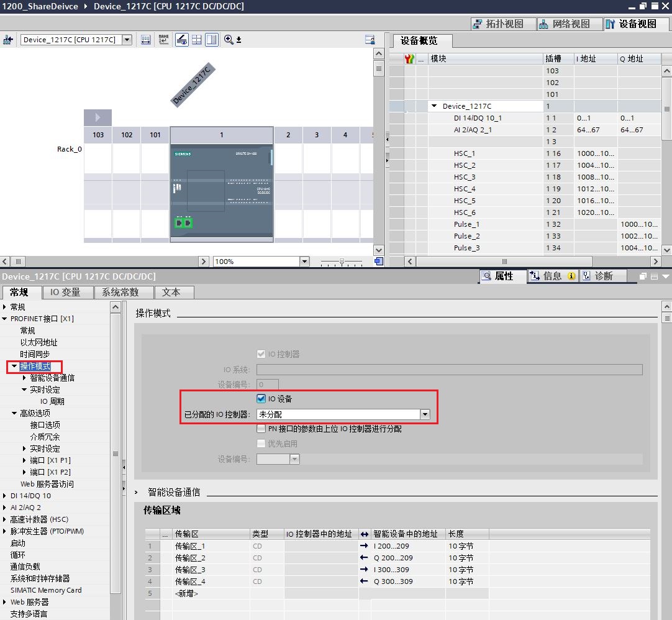Expand the 智能设备通信 tree node

pyautogui.click(x=24, y=378)
